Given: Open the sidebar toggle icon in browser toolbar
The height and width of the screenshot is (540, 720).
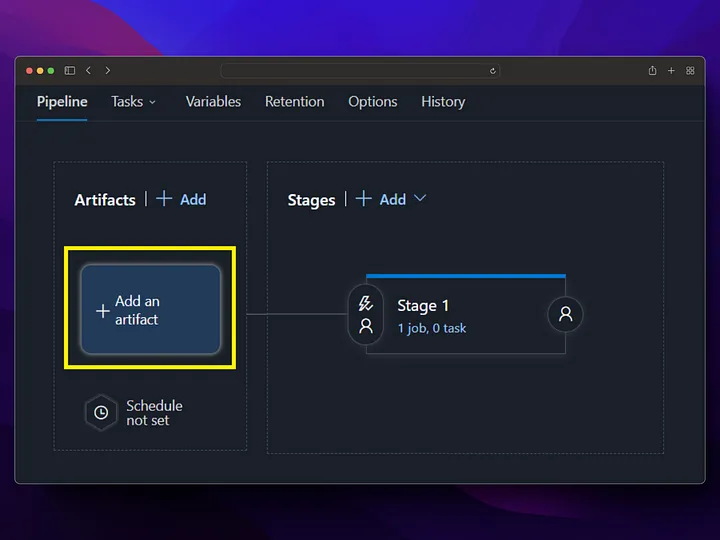Looking at the screenshot, I should [70, 70].
